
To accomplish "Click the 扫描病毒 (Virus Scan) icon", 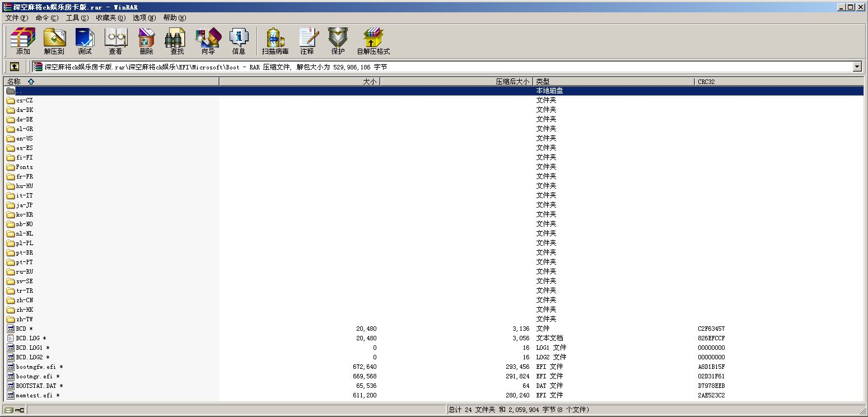I will (275, 41).
